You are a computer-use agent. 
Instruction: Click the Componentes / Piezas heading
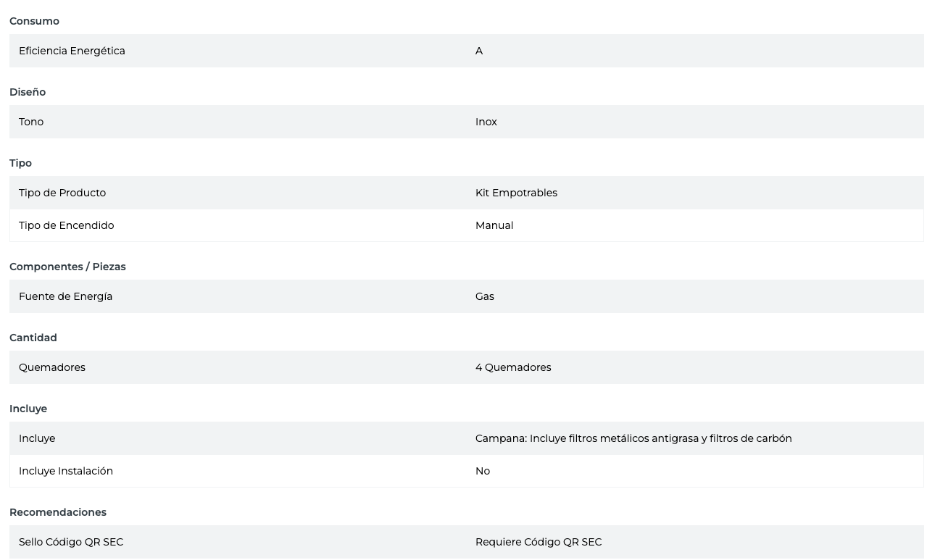[67, 267]
